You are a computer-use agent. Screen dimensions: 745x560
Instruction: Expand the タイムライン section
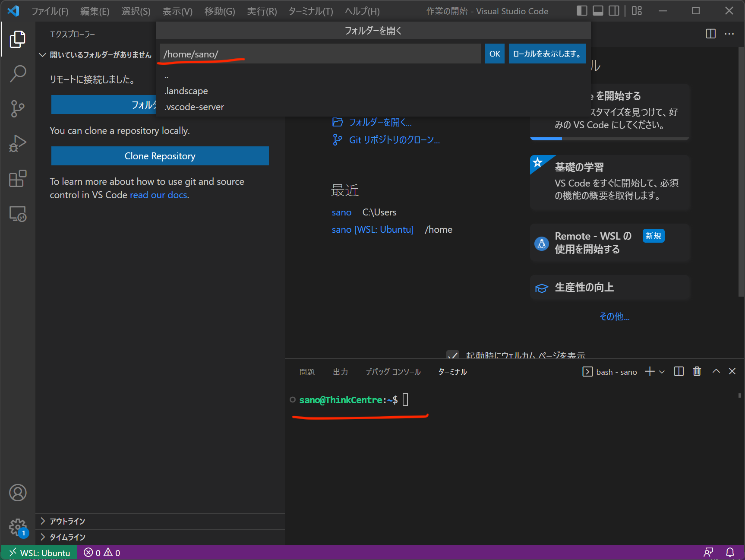coord(160,537)
